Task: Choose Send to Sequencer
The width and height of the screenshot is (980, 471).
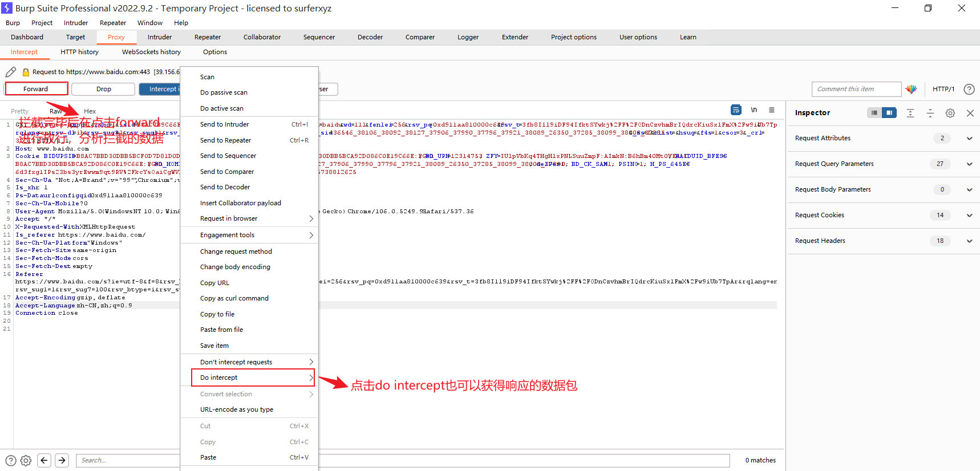Action: pyautogui.click(x=249, y=156)
